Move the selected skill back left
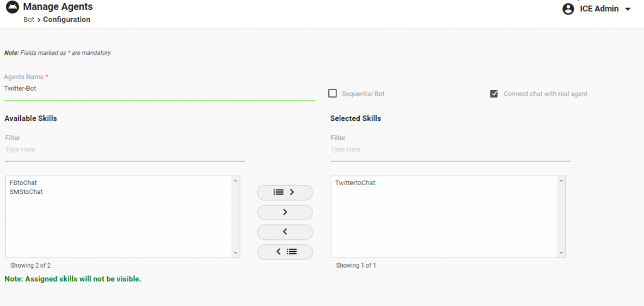 pos(285,232)
